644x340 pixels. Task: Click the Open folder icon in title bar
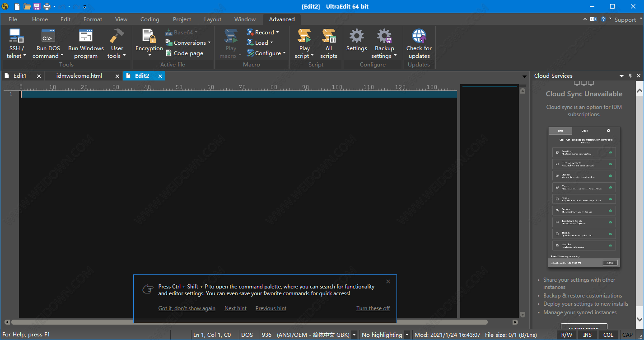[27, 6]
